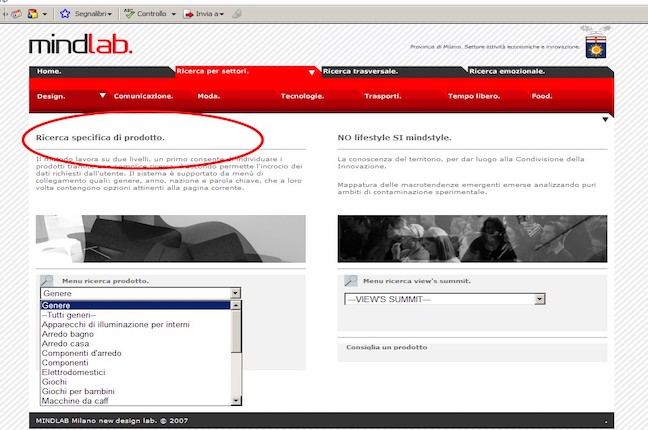Open the Segnalibri dropdown arrow
648x430 pixels.
[110, 14]
